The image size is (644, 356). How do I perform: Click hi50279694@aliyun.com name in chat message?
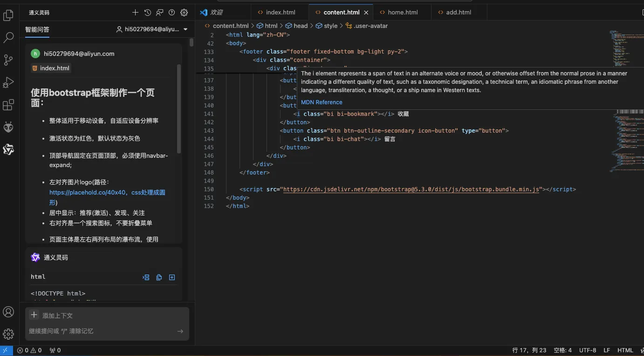point(79,54)
